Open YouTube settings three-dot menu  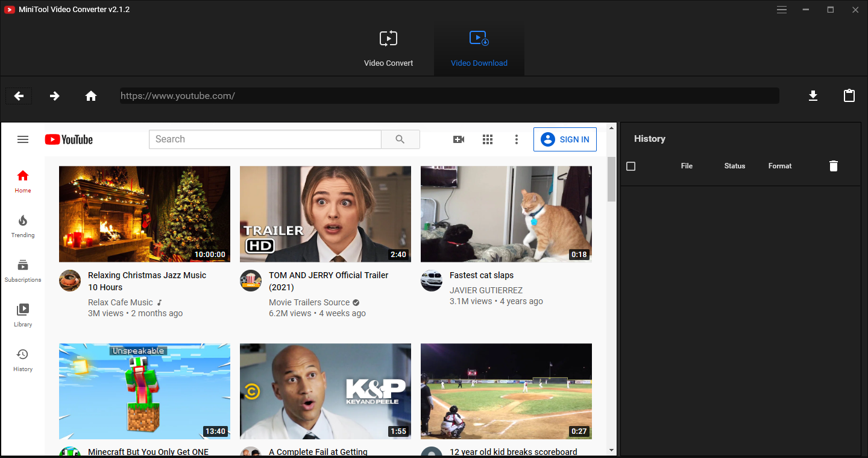pos(517,139)
